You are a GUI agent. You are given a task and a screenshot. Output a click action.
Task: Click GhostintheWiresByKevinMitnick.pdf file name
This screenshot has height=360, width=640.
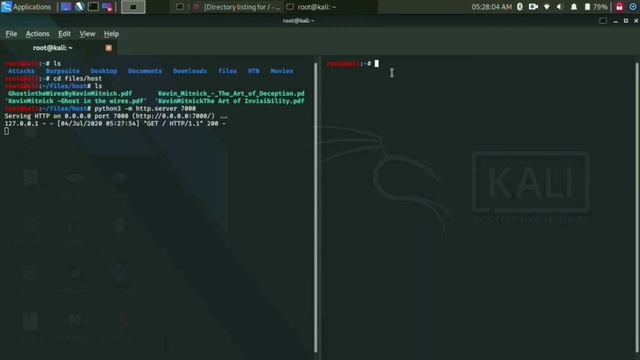point(70,93)
